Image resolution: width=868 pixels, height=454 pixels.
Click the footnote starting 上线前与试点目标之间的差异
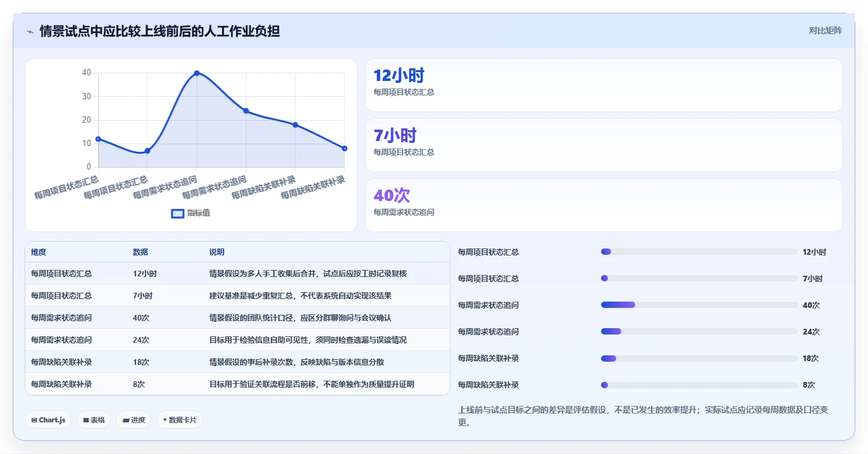point(643,416)
